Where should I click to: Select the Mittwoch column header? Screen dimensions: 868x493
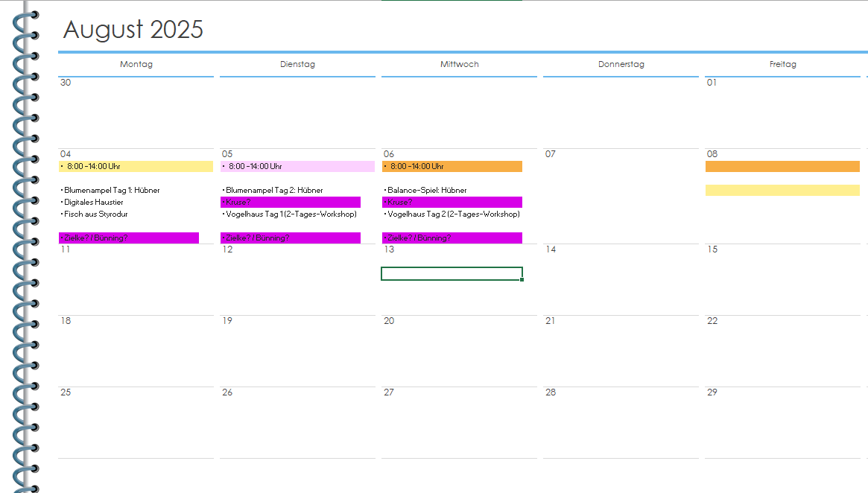[x=459, y=65]
